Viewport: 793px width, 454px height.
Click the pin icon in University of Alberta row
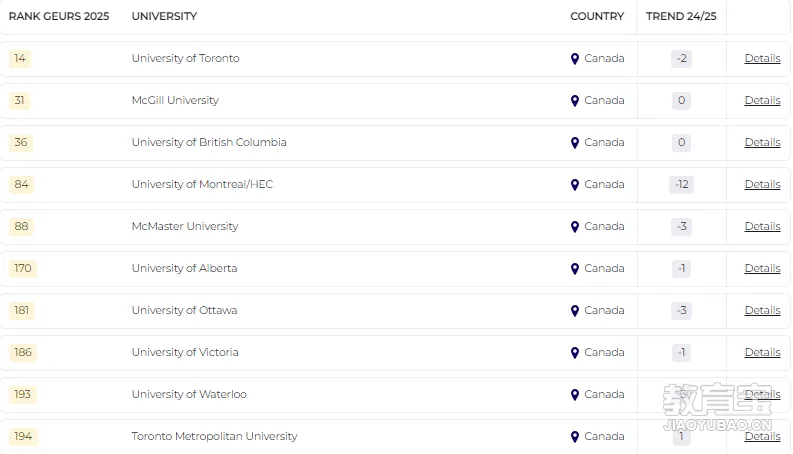[x=575, y=268]
